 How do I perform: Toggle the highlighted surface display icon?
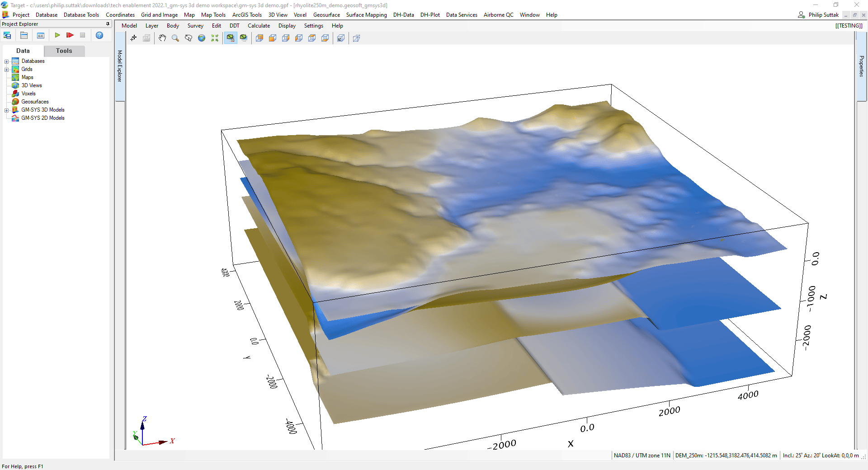coord(231,38)
